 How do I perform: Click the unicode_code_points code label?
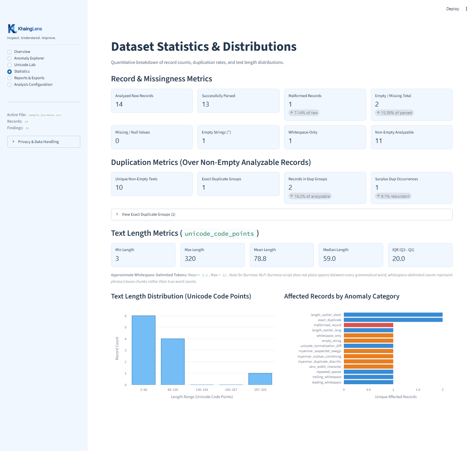point(219,234)
